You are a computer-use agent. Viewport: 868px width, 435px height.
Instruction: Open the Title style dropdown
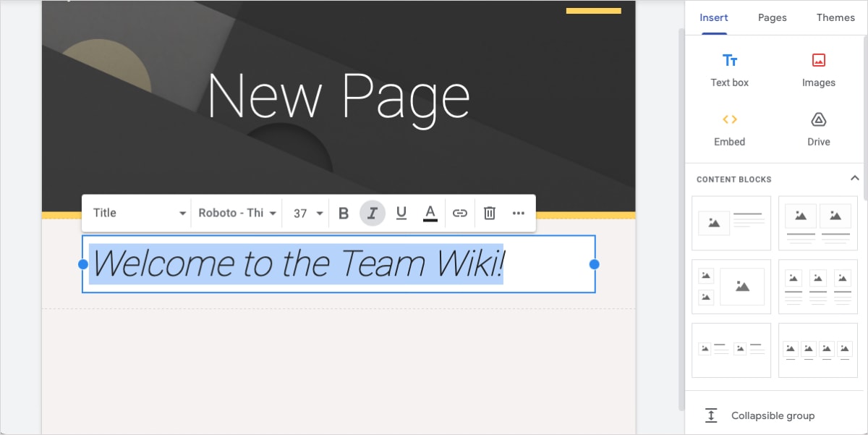[136, 213]
